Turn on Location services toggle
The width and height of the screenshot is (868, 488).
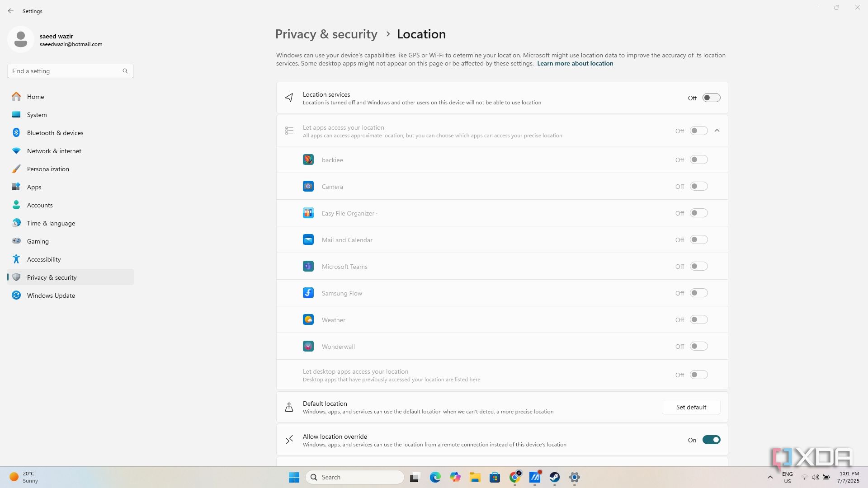(x=711, y=98)
